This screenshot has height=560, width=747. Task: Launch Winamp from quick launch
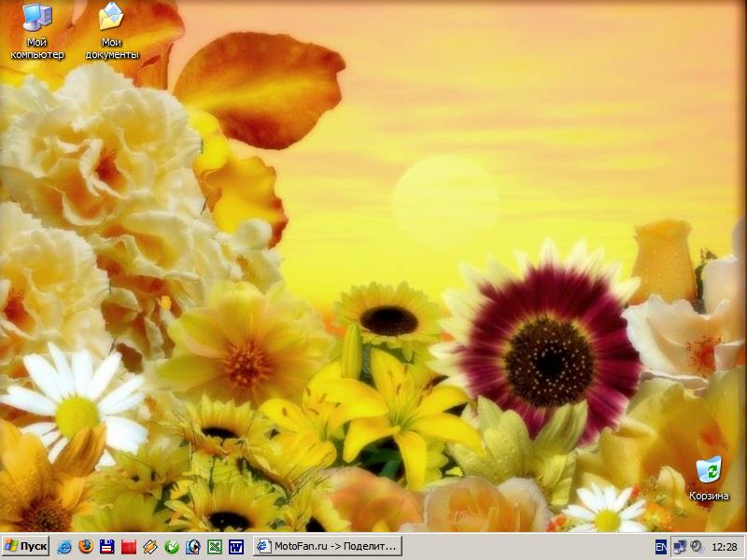(x=150, y=547)
